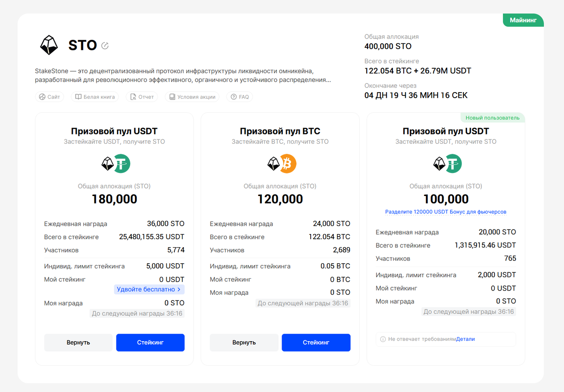Click STO/USDT pair icon in 180,000 card
The image size is (564, 392).
tap(116, 164)
